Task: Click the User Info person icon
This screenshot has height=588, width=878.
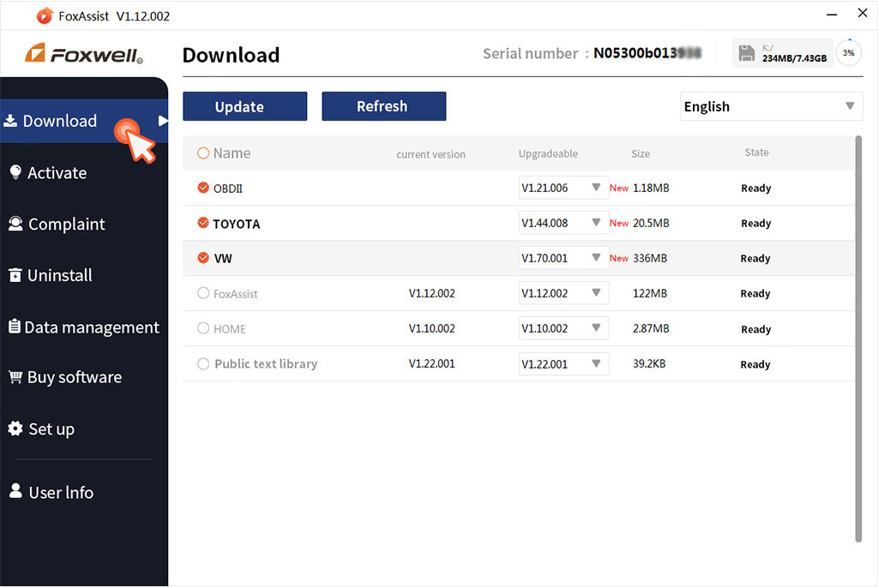Action: click(x=15, y=491)
